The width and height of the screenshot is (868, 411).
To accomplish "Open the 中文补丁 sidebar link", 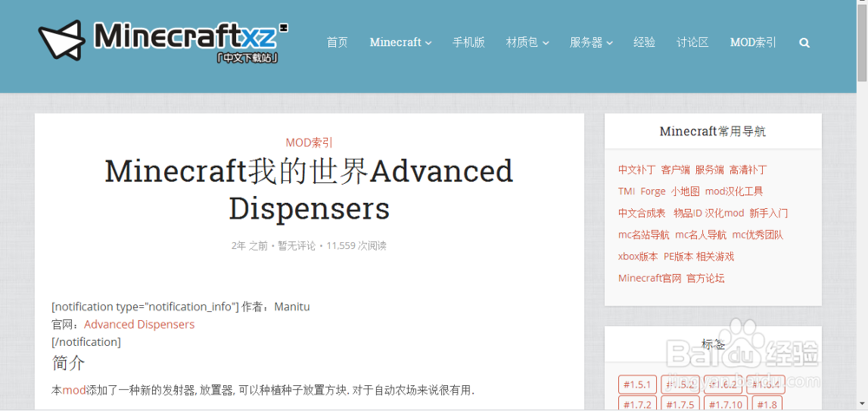I will (636, 170).
